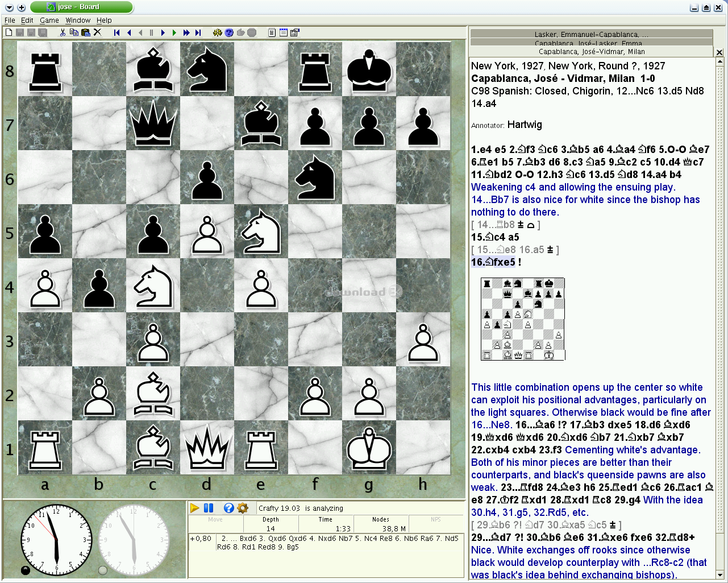This screenshot has height=583, width=728.
Task: Open the Window menu
Action: (x=78, y=20)
